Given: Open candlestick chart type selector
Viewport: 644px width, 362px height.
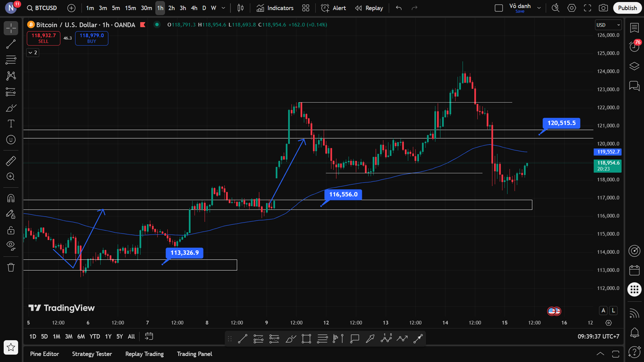Looking at the screenshot, I should [x=241, y=8].
